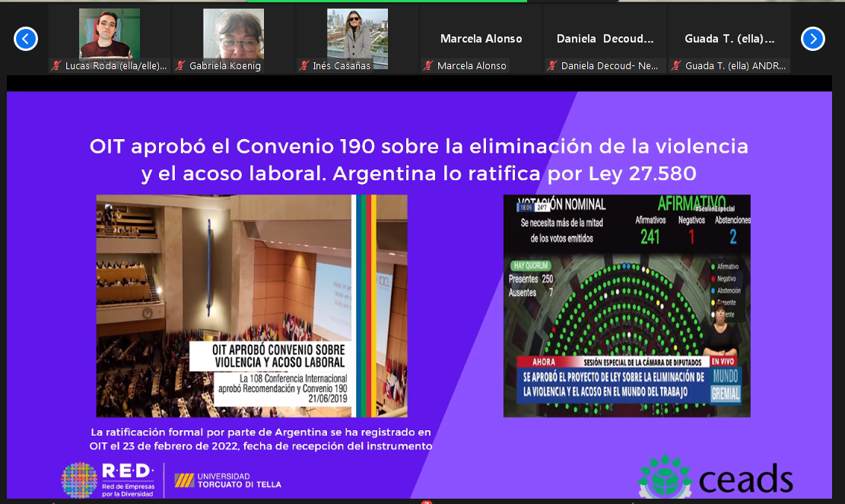
Task: Click the OIT conference hall photo on slide
Action: click(251, 304)
